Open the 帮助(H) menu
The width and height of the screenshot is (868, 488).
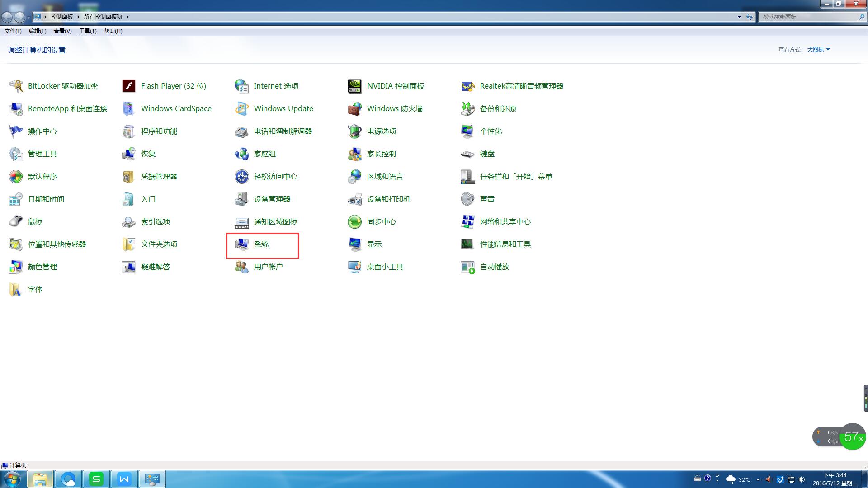113,31
